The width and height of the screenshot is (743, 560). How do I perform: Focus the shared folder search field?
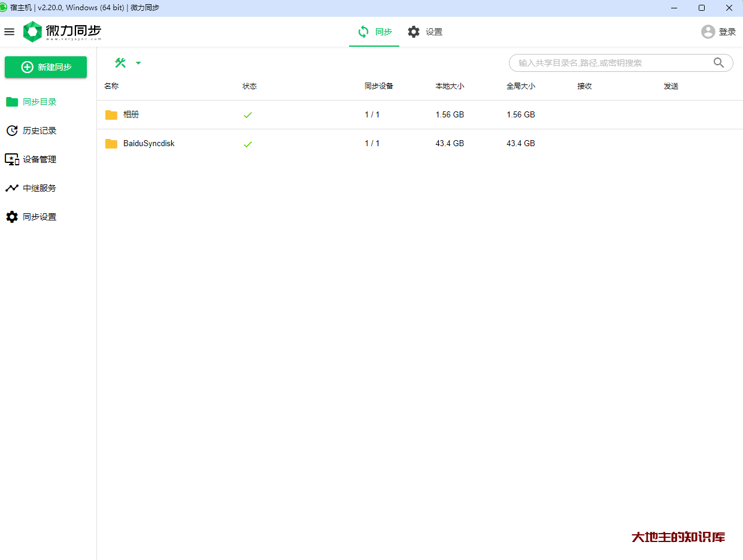621,63
